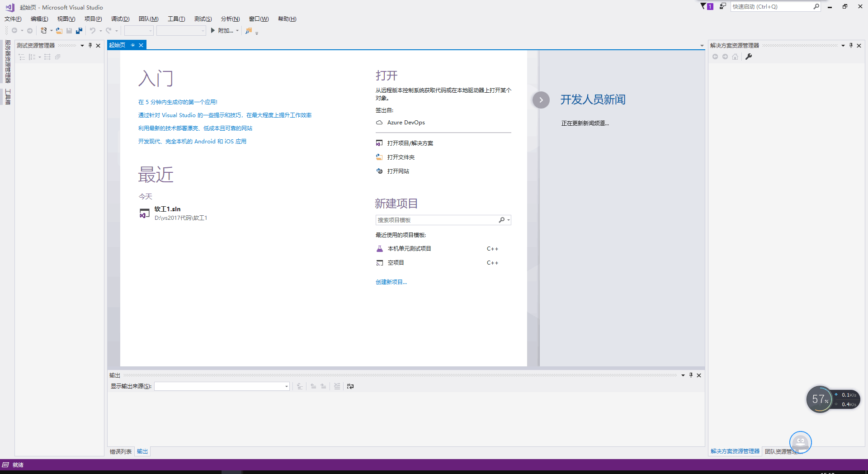
Task: Open the website deployment link 利用最新的技术
Action: point(195,128)
